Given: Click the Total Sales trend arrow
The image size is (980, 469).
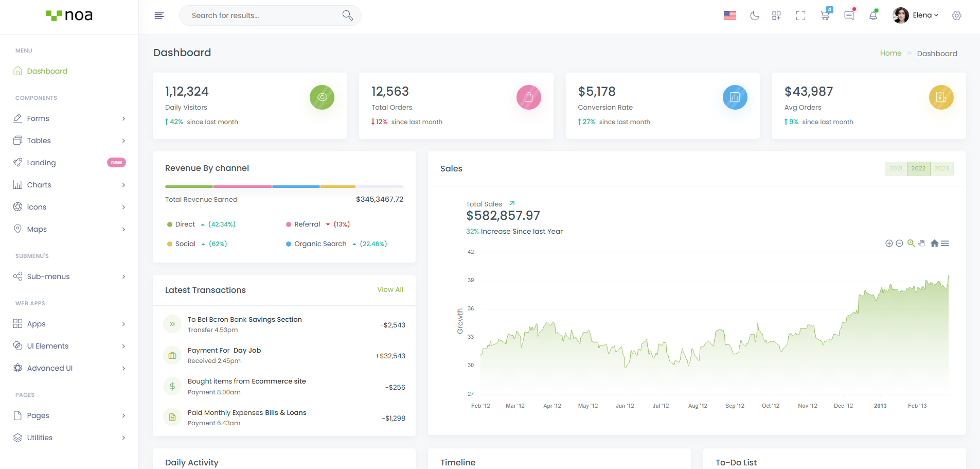Looking at the screenshot, I should [x=512, y=203].
